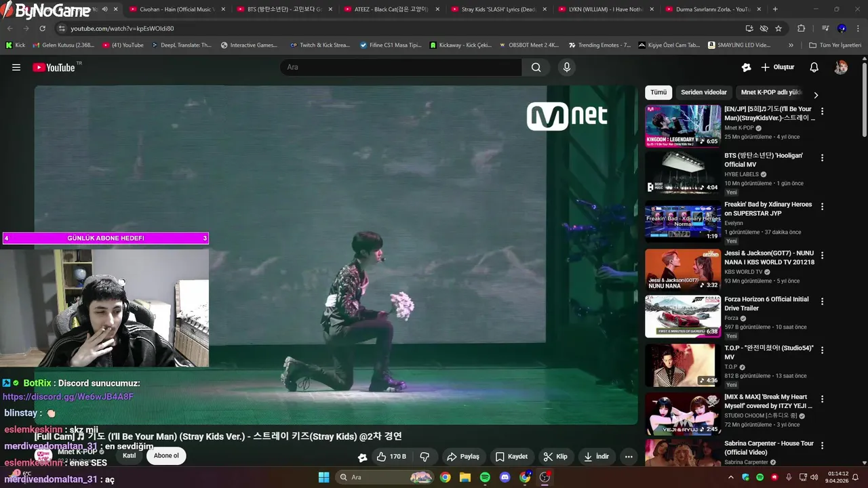
Task: Click the YouTube search input field
Action: click(401, 67)
